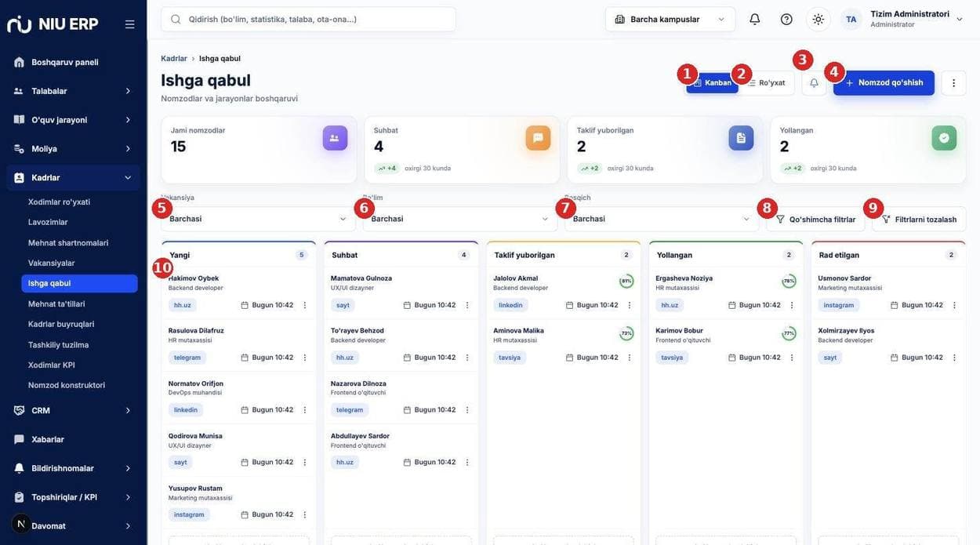The height and width of the screenshot is (545, 980).
Task: Switch to Ro'yxat list view
Action: pos(767,83)
